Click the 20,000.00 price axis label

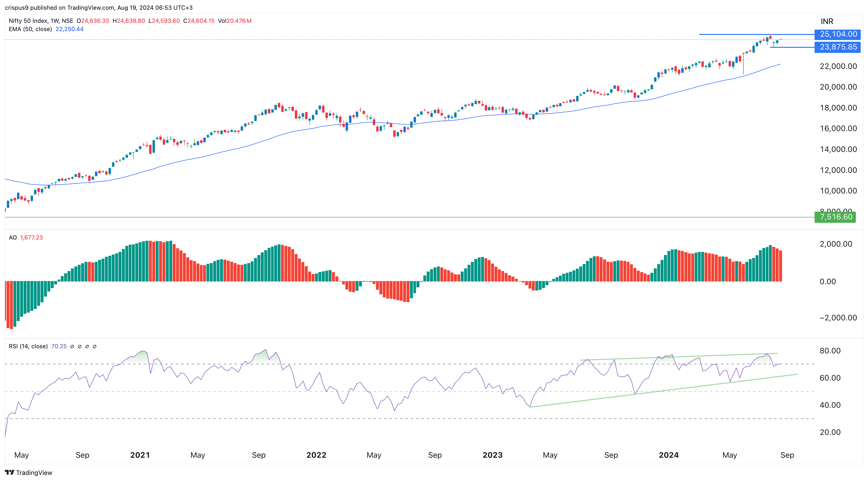[x=838, y=87]
